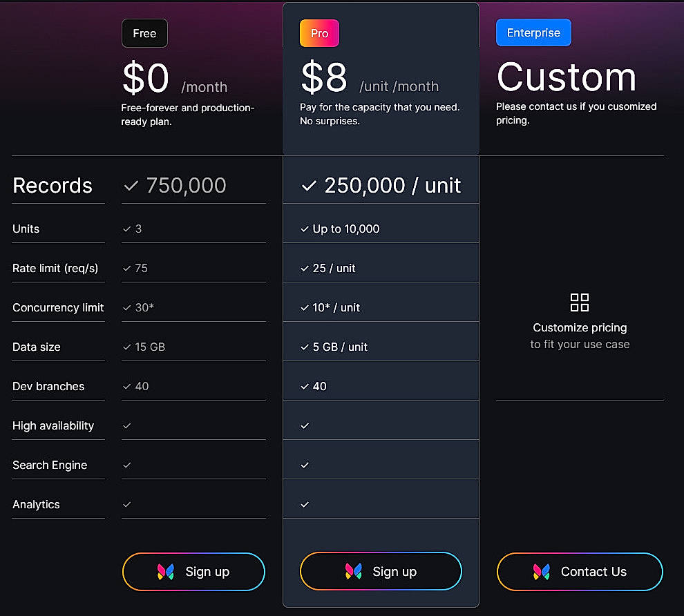Viewport: 684px width, 616px height.
Task: Click the checkmark beside 5 GB / unit
Action: 304,347
